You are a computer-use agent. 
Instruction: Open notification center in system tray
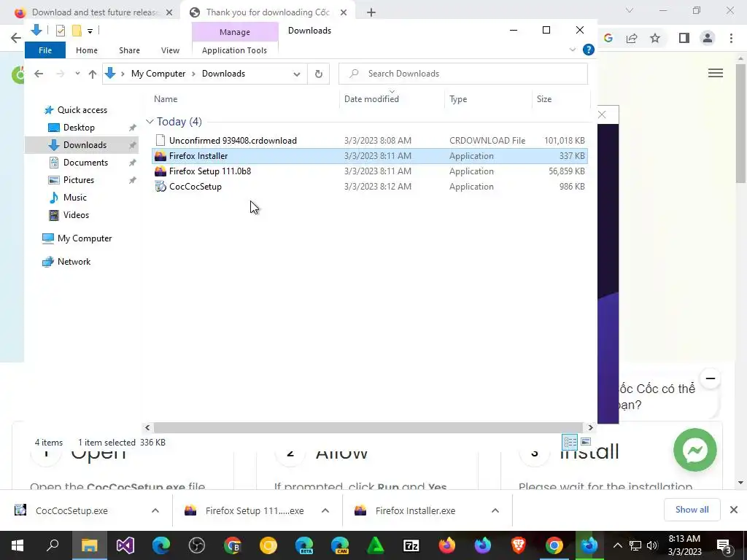coord(724,546)
